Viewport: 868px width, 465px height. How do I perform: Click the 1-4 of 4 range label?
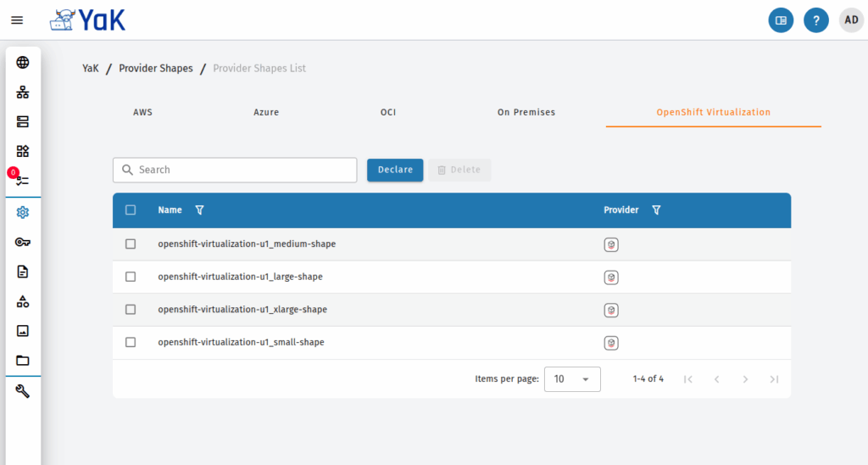(x=648, y=379)
